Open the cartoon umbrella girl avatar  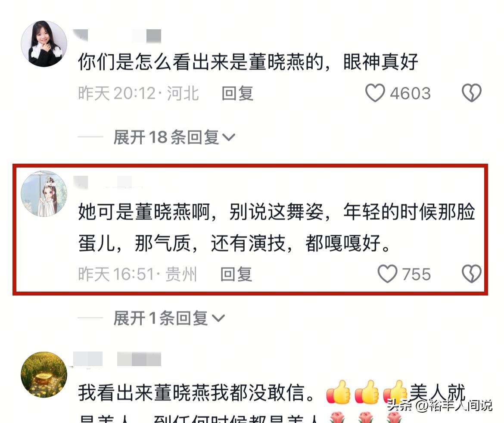tap(44, 193)
